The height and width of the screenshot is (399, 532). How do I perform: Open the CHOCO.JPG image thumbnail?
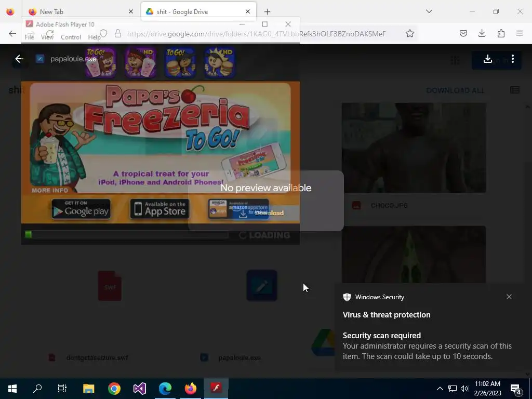[414, 148]
